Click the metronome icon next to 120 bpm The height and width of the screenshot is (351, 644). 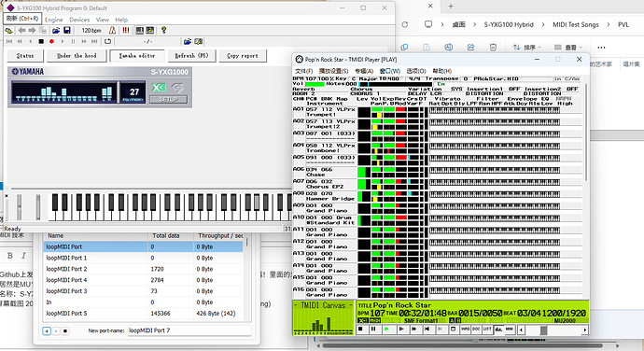coord(112,31)
